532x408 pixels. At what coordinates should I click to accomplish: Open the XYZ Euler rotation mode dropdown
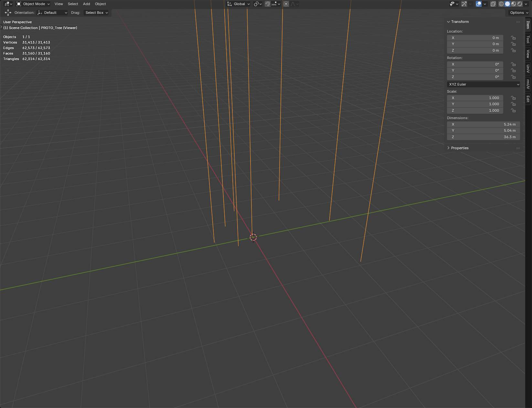click(x=484, y=84)
